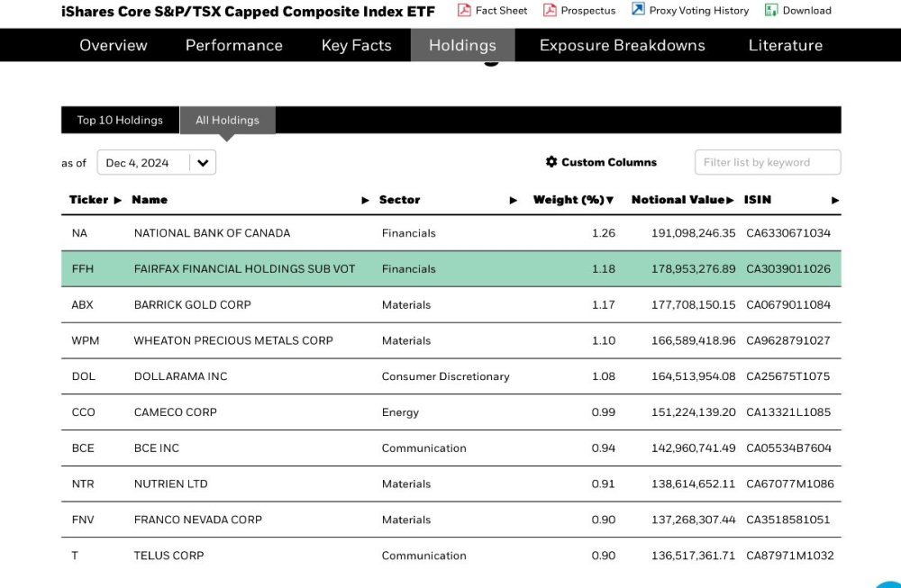Sort by ISIN column arrow
The width and height of the screenshot is (901, 588).
click(x=835, y=201)
